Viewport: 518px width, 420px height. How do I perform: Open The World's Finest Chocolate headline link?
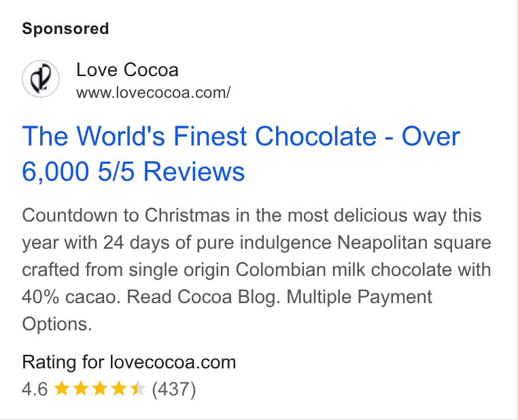point(241,154)
